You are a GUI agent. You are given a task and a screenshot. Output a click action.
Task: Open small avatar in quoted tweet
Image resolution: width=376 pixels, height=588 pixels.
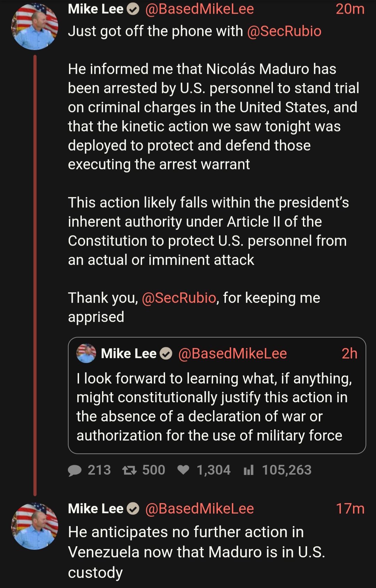click(x=86, y=353)
